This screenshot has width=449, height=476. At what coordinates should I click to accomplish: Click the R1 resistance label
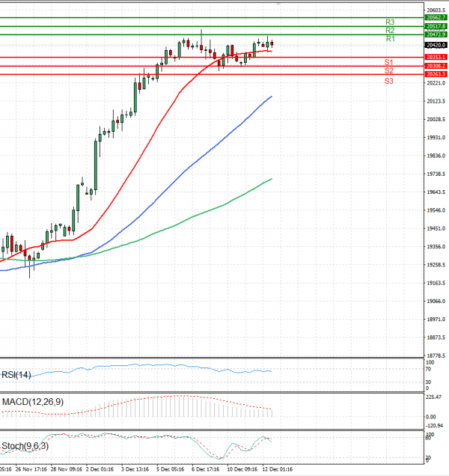click(390, 39)
